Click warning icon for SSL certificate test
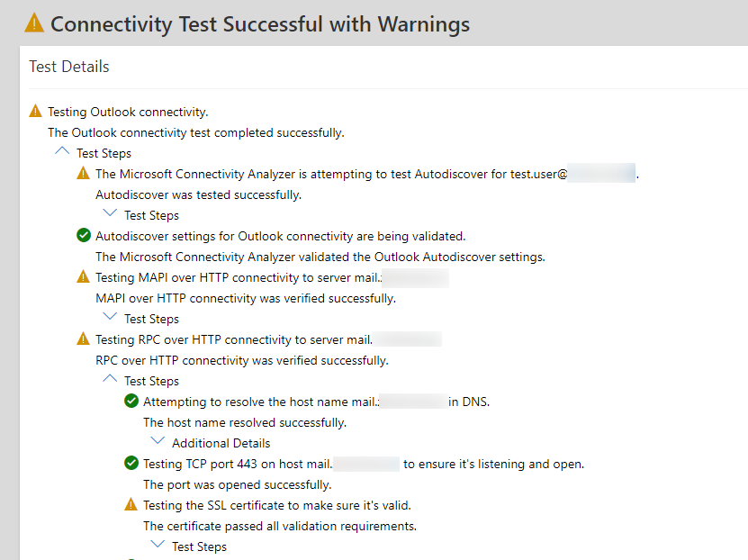748x560 pixels. click(131, 504)
